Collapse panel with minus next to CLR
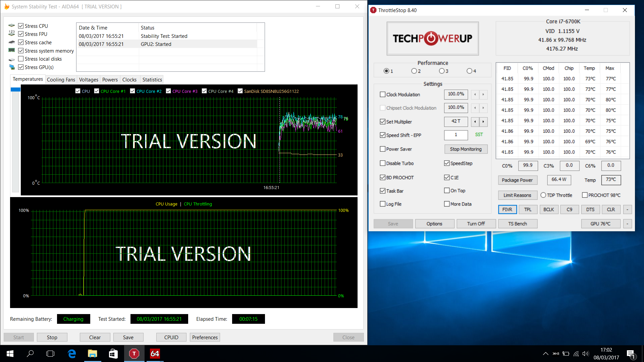The width and height of the screenshot is (644, 362). click(627, 209)
